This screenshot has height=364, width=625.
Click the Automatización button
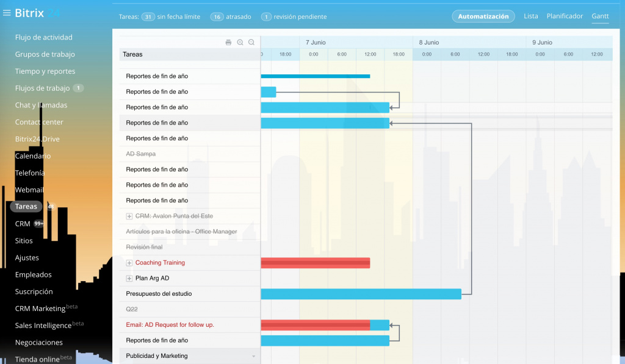483,16
